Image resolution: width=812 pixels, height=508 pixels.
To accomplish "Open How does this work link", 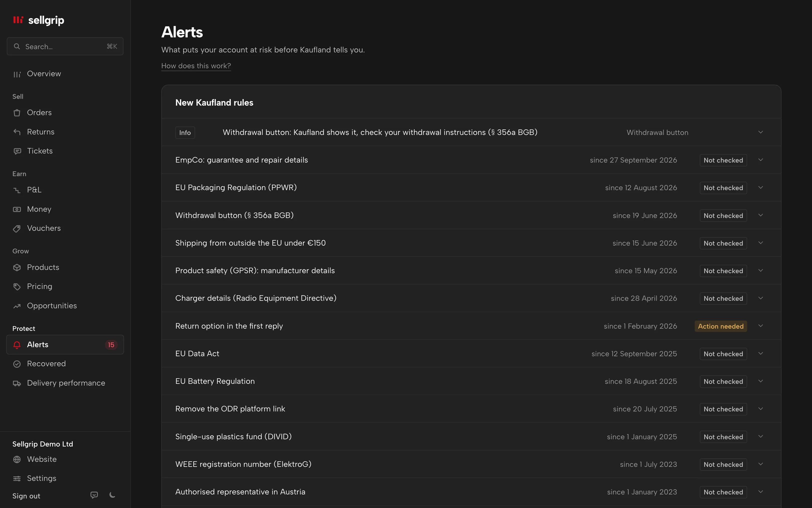I will coord(196,66).
